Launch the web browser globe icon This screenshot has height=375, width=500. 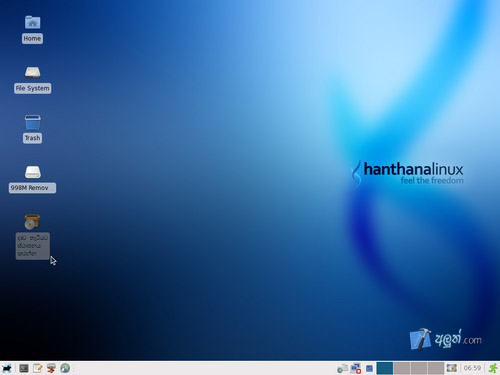click(65, 368)
